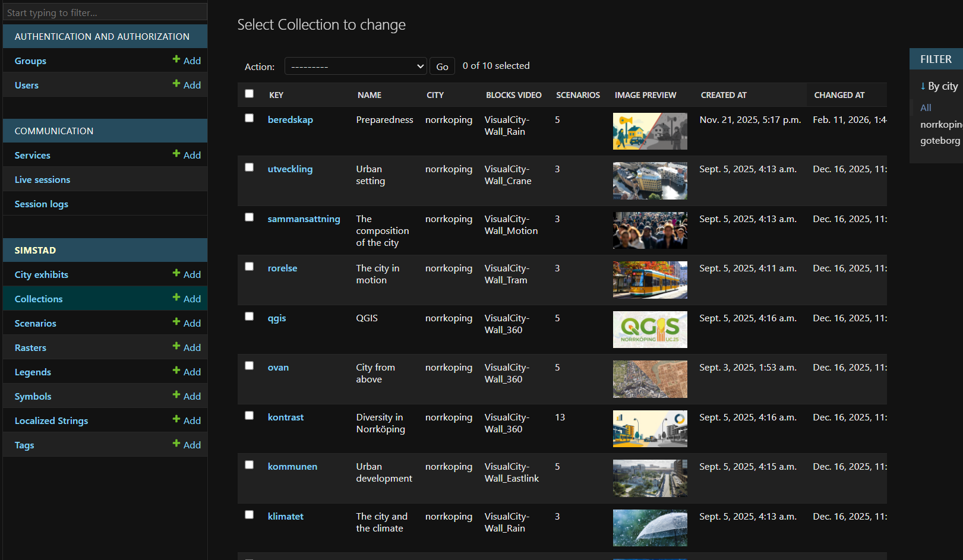Click the crowd image preview for sammansattning
963x560 pixels.
650,230
